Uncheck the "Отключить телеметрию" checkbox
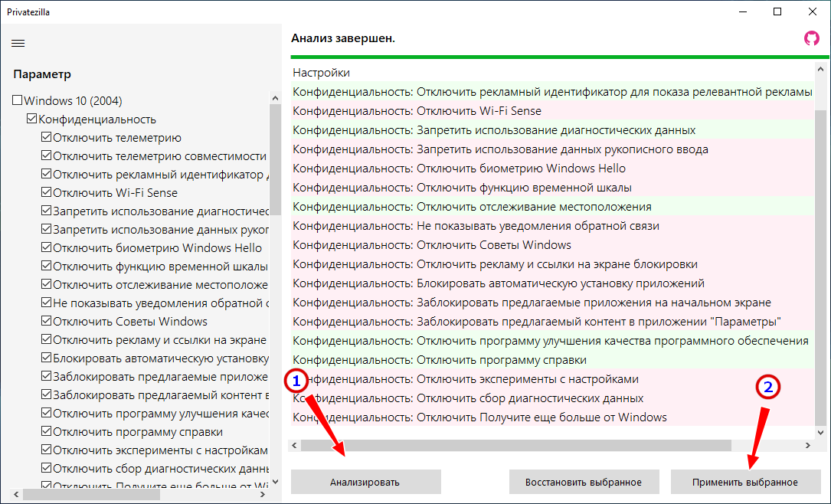831x504 pixels. (x=46, y=137)
